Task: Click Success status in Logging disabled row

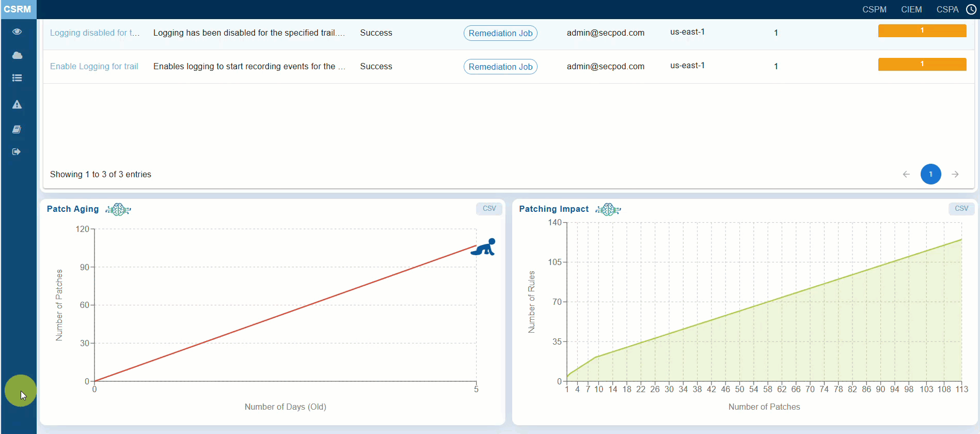Action: click(376, 33)
